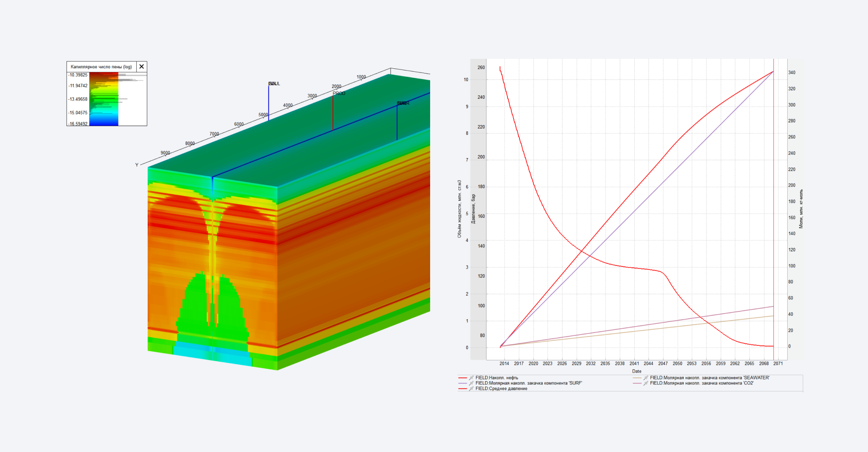Click the pin icon next to 'FIELD:Среднее давление'
The height and width of the screenshot is (452, 868).
point(471,388)
